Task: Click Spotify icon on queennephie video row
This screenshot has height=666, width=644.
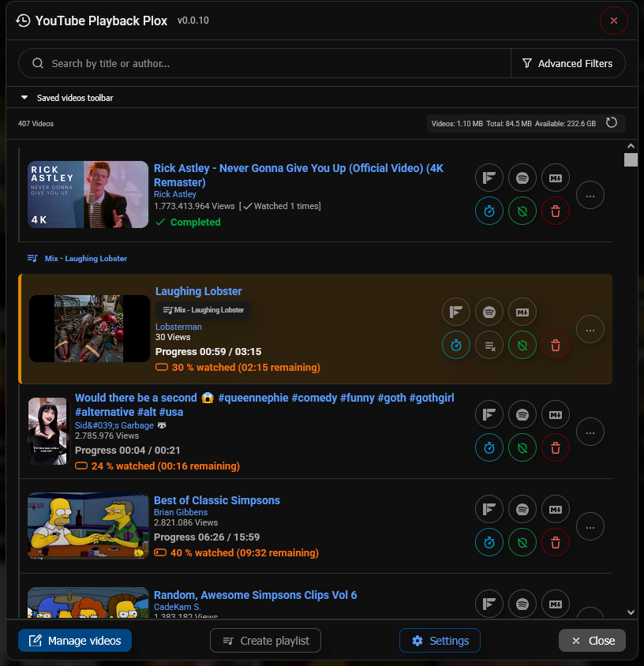Action: click(x=522, y=414)
